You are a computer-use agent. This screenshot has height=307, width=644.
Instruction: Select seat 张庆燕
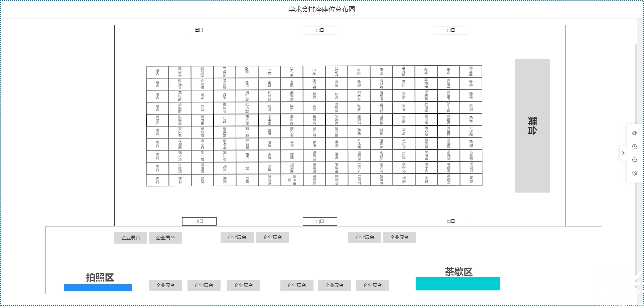[x=180, y=132]
